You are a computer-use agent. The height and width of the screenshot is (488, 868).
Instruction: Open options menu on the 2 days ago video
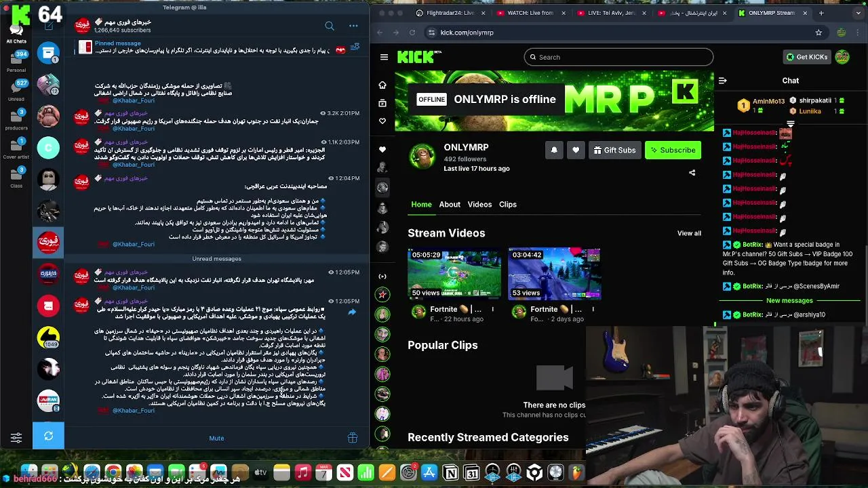(593, 309)
